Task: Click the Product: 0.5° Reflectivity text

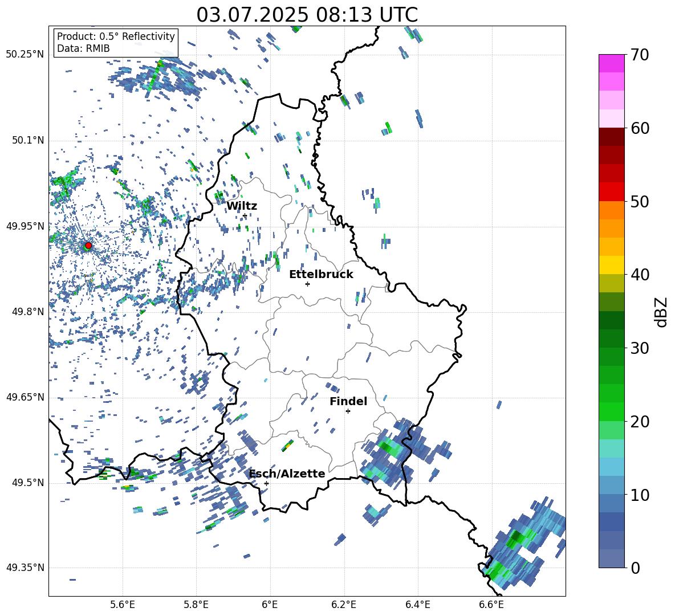Action: click(x=116, y=36)
